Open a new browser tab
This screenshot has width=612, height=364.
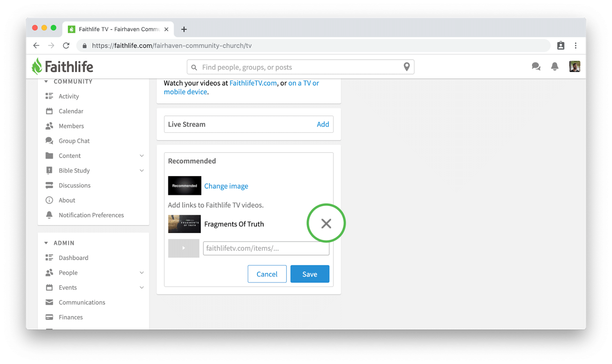point(184,29)
